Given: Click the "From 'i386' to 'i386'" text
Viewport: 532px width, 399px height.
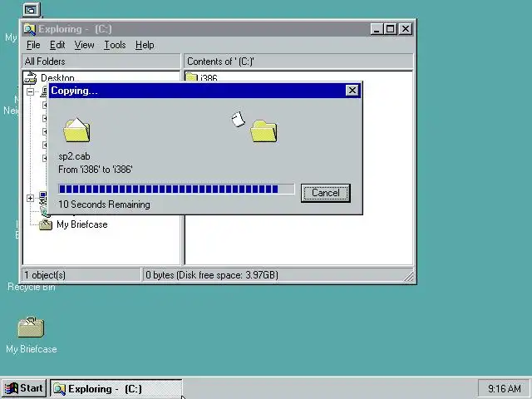Looking at the screenshot, I should pos(96,170).
